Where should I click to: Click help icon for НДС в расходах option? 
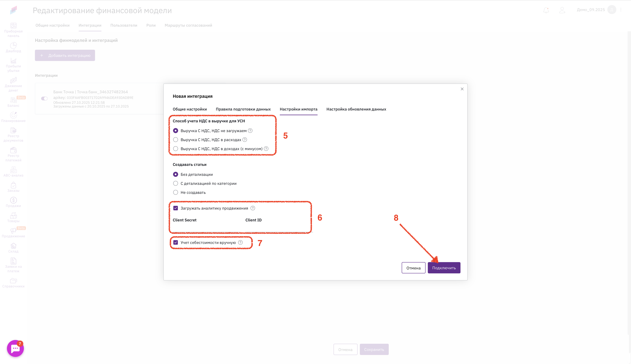pos(245,139)
